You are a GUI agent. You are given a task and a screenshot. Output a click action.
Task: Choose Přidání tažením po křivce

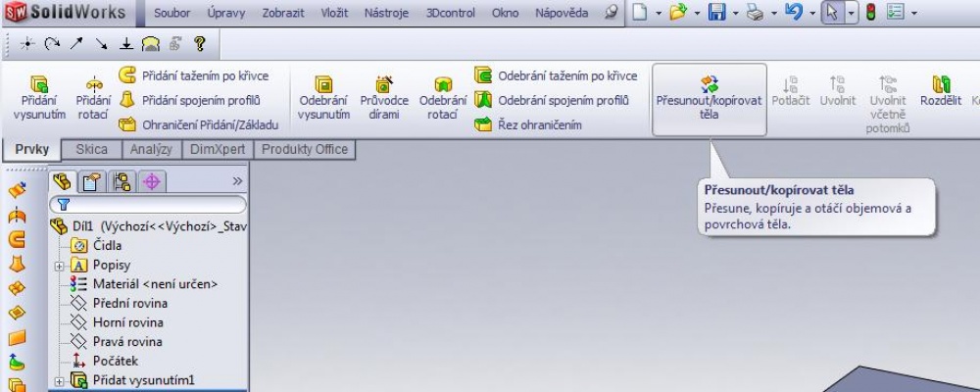(194, 75)
